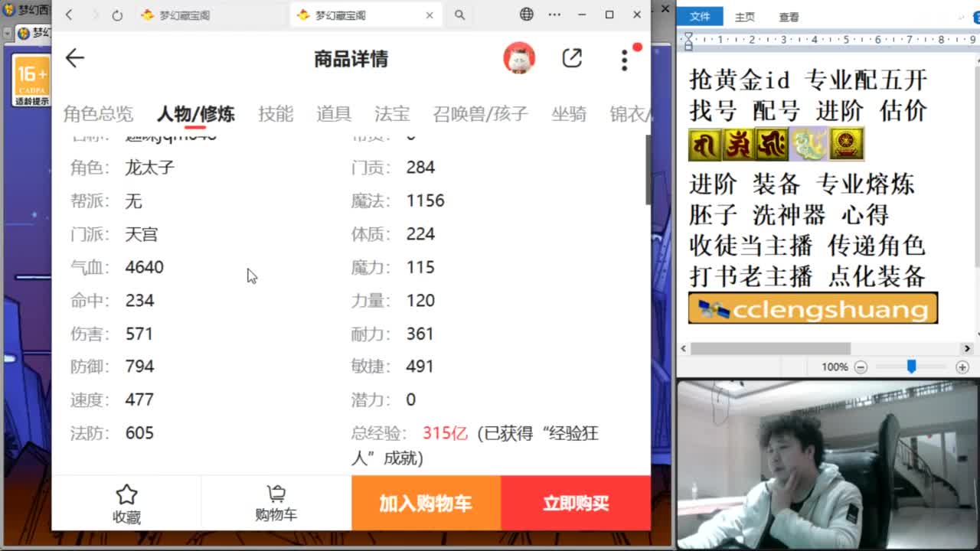The height and width of the screenshot is (551, 980).
Task: Select the 魔法 value 1156
Action: pos(426,201)
